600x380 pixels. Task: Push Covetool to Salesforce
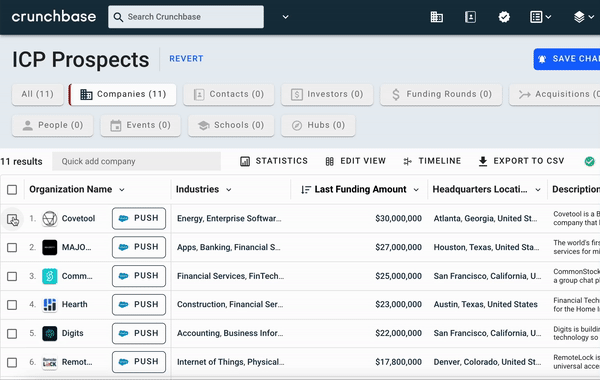[139, 219]
